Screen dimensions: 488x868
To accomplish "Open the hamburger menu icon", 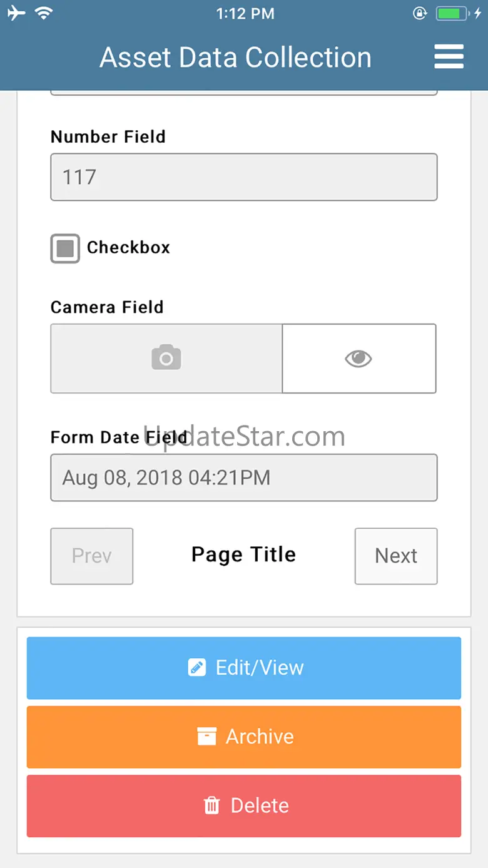I will [449, 57].
